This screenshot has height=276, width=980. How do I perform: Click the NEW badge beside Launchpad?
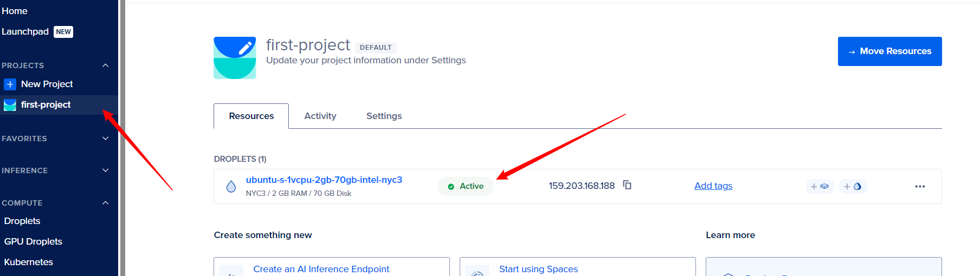pyautogui.click(x=63, y=32)
